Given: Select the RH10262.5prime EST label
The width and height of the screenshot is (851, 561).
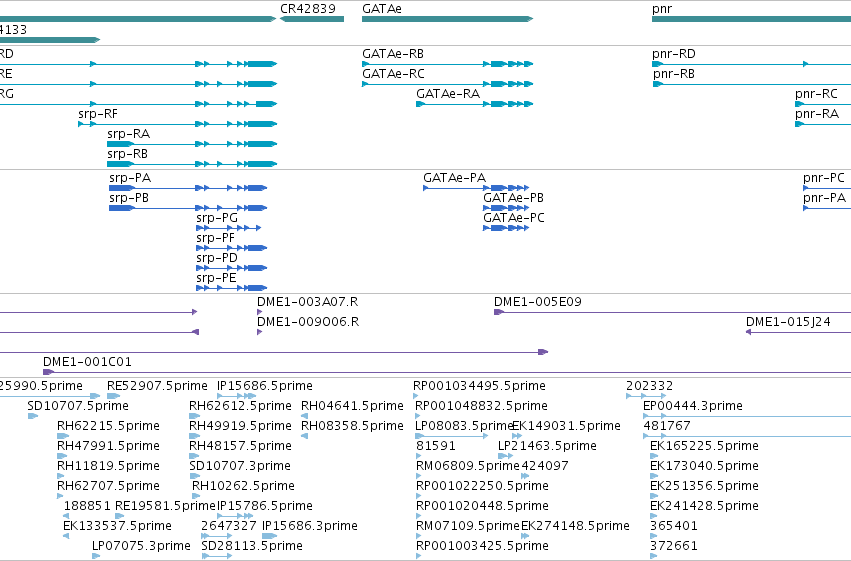Looking at the screenshot, I should [x=243, y=487].
